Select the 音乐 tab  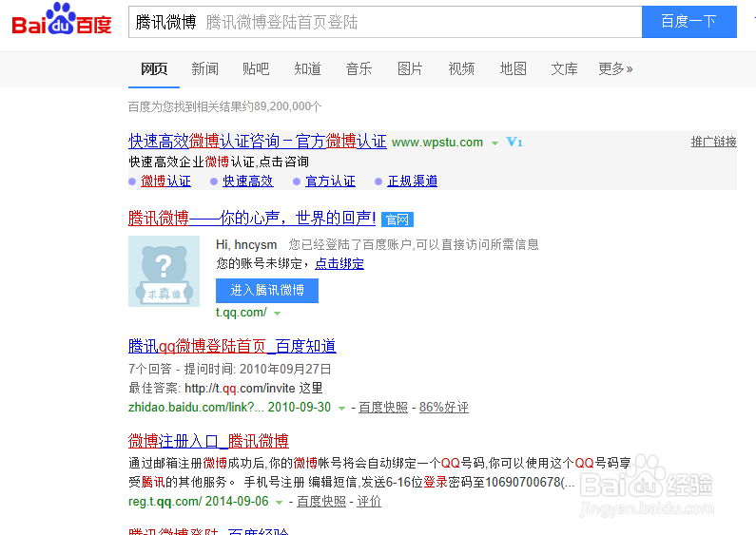click(x=359, y=69)
